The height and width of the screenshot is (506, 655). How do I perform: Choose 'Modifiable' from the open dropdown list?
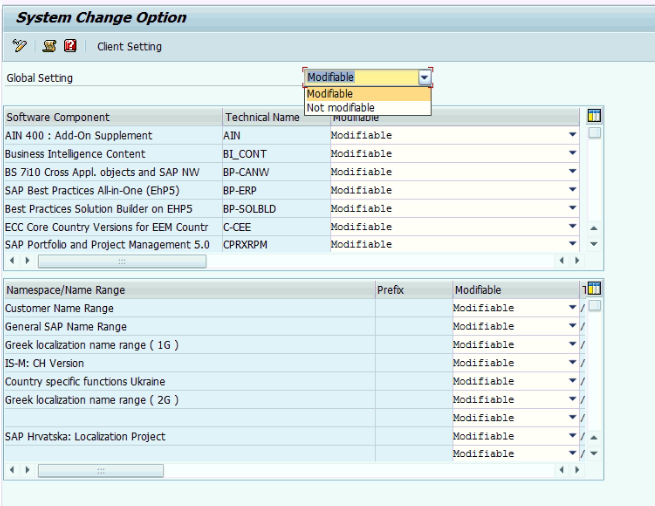tap(368, 94)
